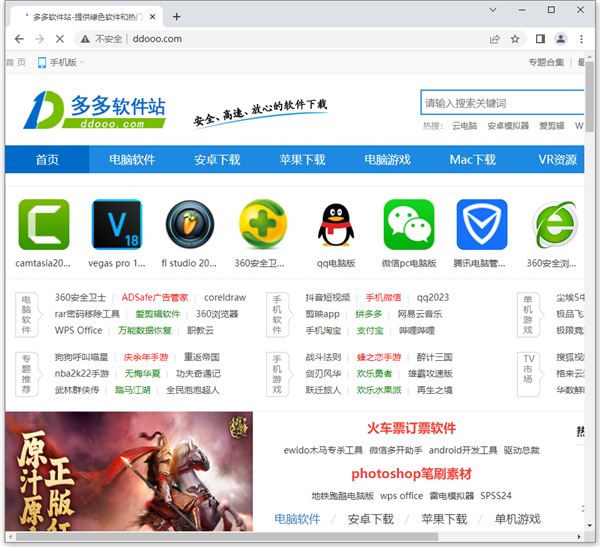Select the VR资源 navigation tab
600x547 pixels.
pos(558,159)
